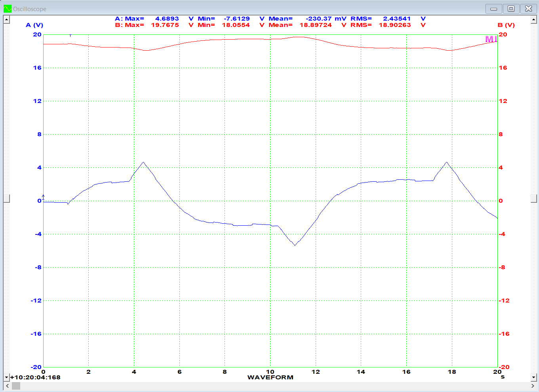Click the 10 label on the time axis
Viewport: 539px width, 392px height.
pyautogui.click(x=270, y=372)
